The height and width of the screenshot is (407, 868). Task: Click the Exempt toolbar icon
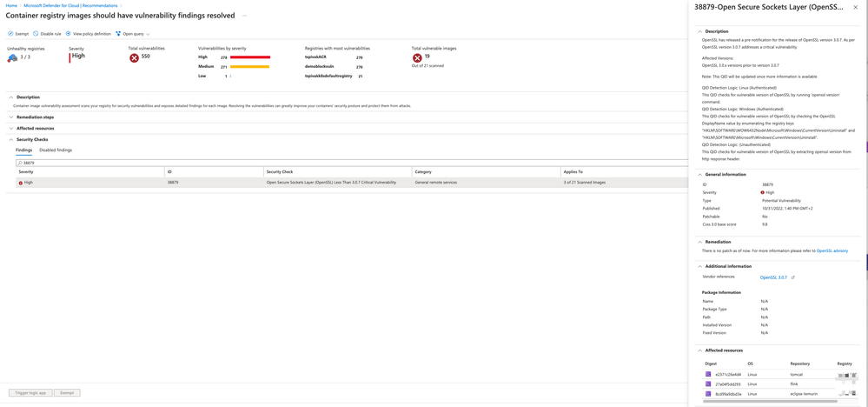coord(10,34)
